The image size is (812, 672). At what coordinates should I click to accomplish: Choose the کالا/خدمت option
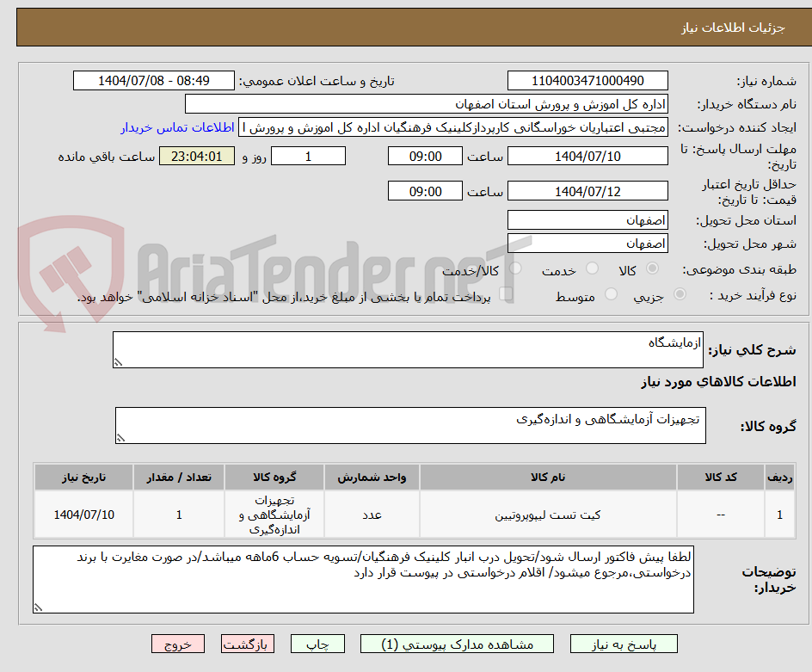516,268
